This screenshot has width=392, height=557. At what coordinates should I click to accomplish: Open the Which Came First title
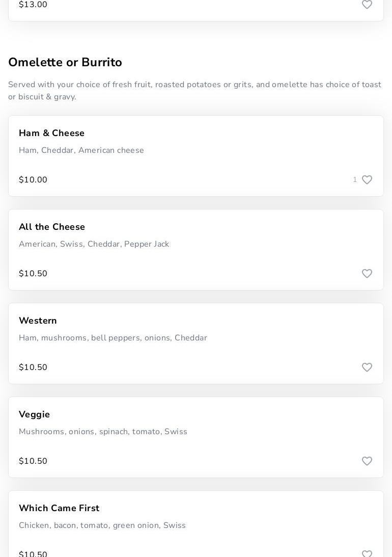point(59,508)
